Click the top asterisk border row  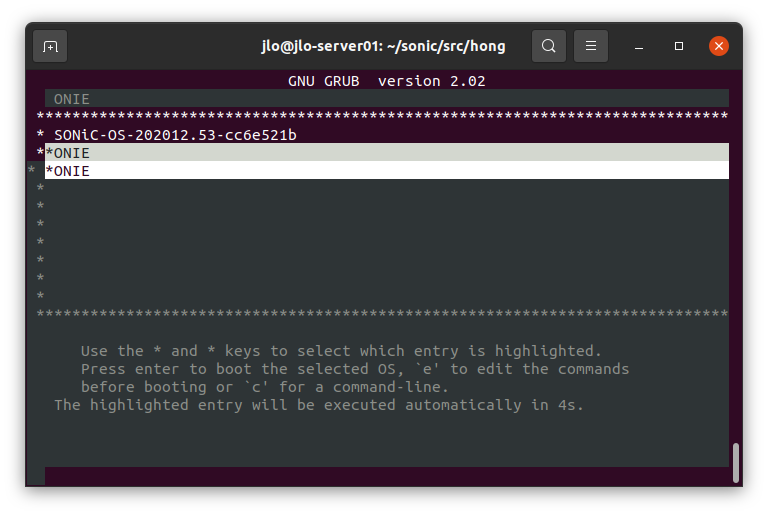coord(382,117)
